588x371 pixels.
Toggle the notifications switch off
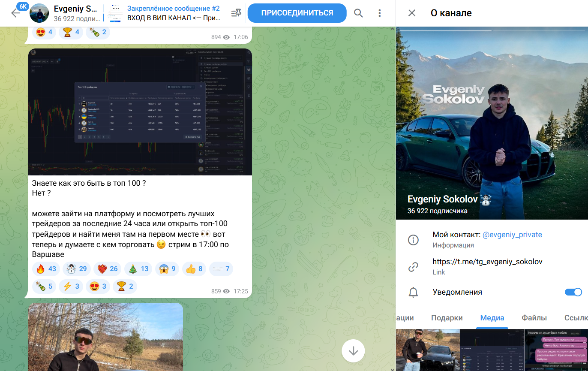(x=573, y=292)
